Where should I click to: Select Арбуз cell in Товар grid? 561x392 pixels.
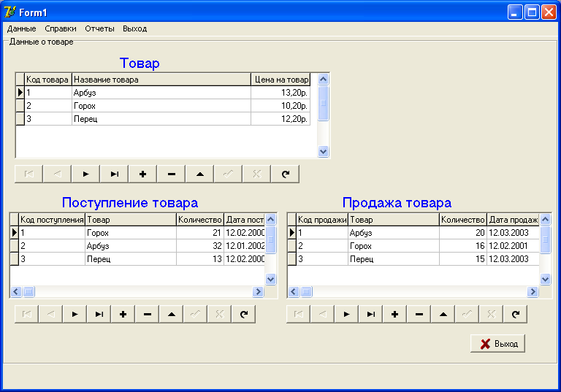161,93
